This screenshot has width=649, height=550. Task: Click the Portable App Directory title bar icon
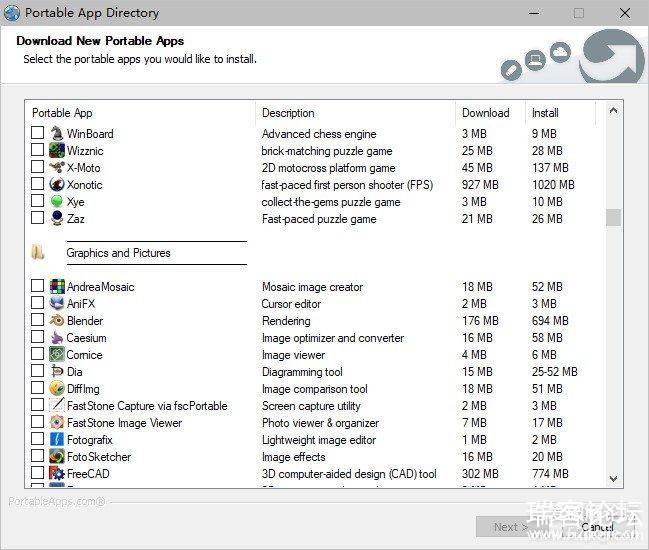[12, 13]
